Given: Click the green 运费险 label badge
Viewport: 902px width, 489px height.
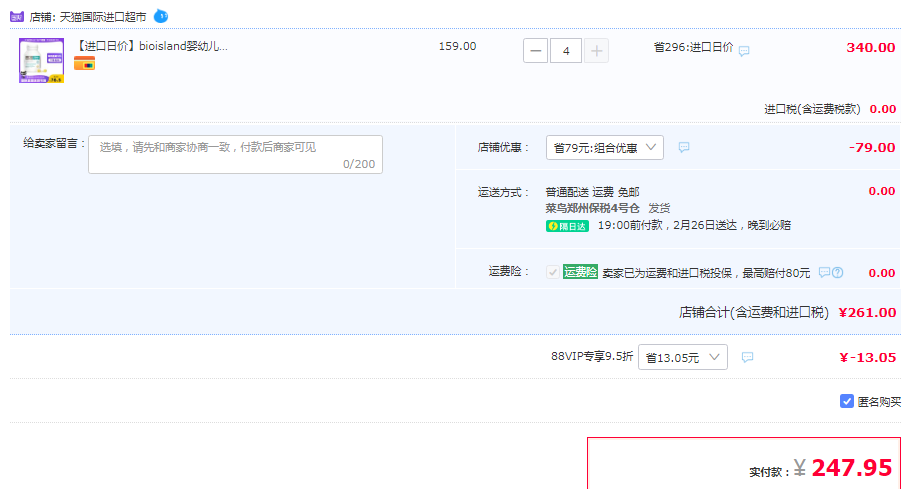Looking at the screenshot, I should point(580,272).
